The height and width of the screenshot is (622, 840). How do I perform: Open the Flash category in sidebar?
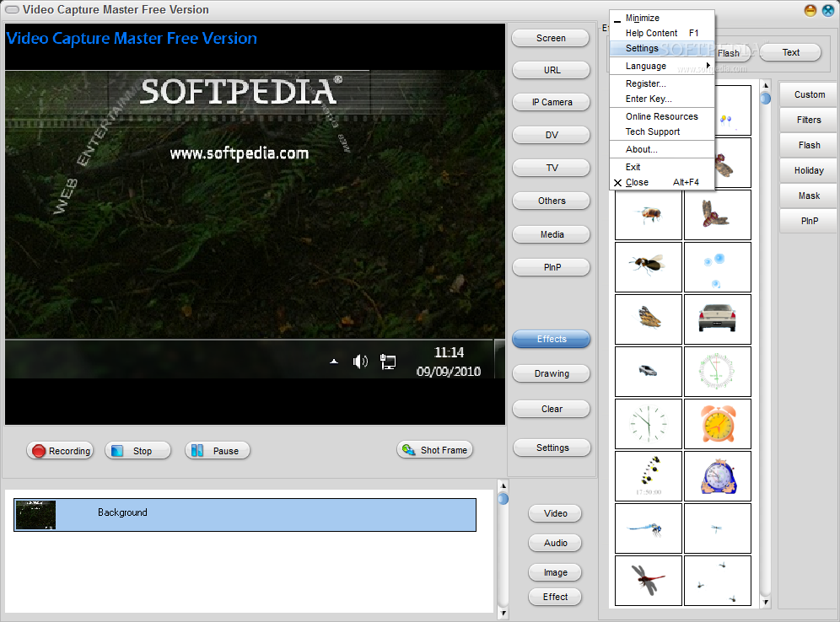[809, 145]
